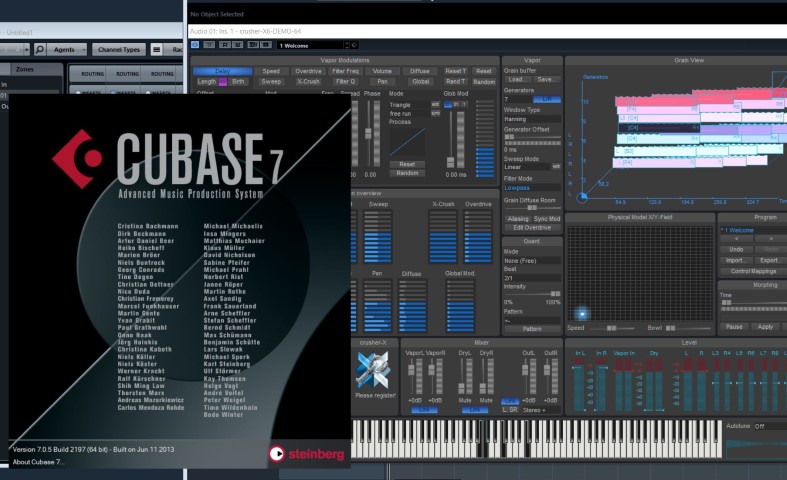Open the 1 Welcome preset selector
Screen dimensions: 787x480
312,45
